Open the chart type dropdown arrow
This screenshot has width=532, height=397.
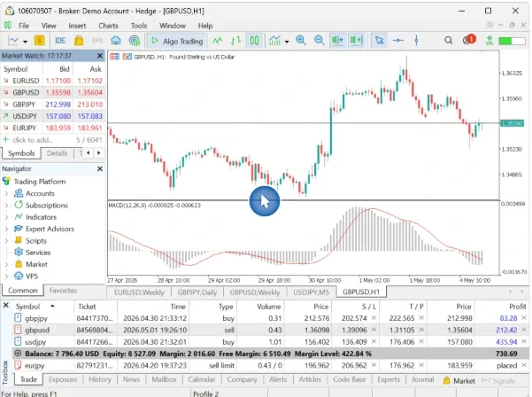tap(25, 42)
